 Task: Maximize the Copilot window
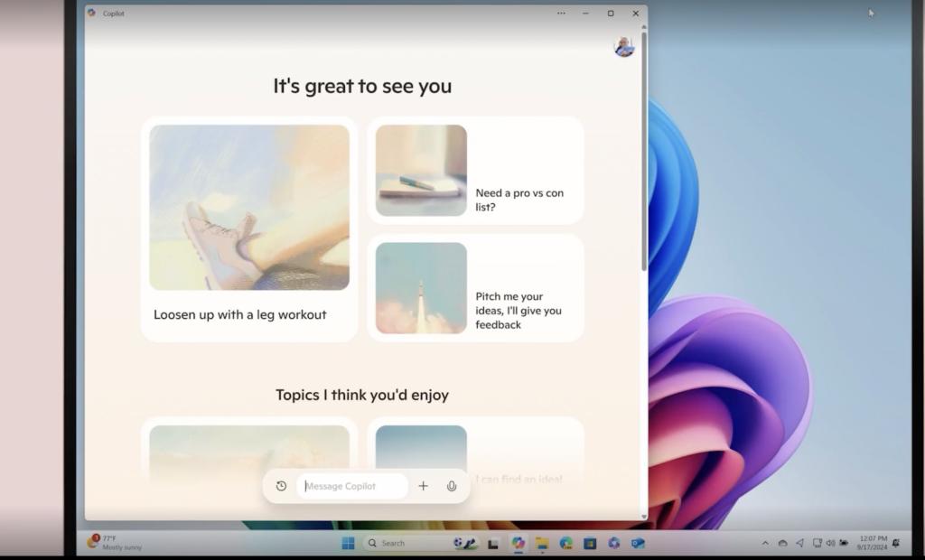611,13
